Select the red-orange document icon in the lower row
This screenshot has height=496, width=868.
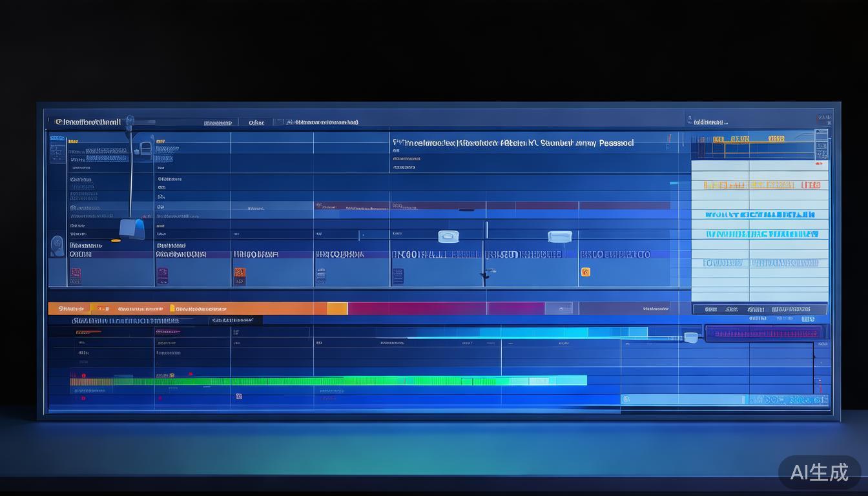[239, 276]
